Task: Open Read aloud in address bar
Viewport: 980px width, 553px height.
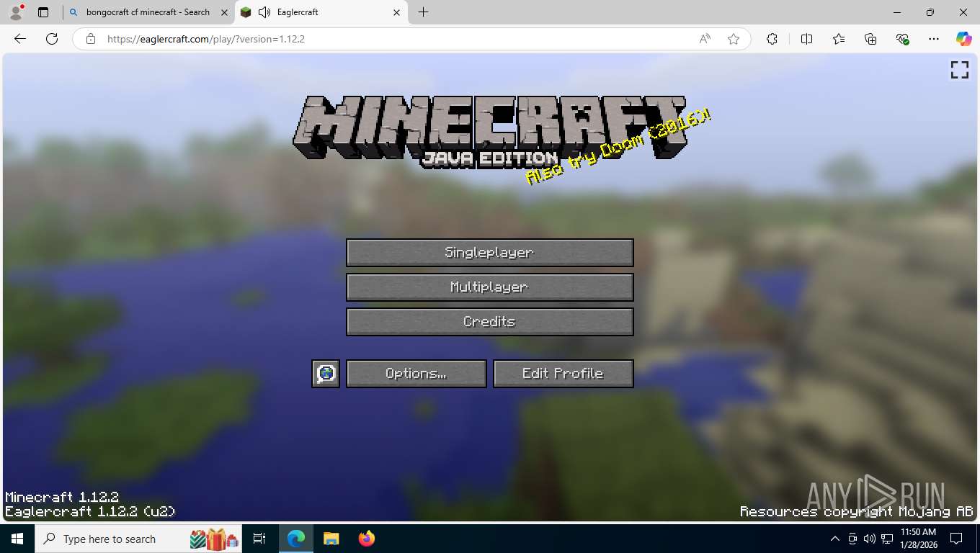Action: pos(705,39)
